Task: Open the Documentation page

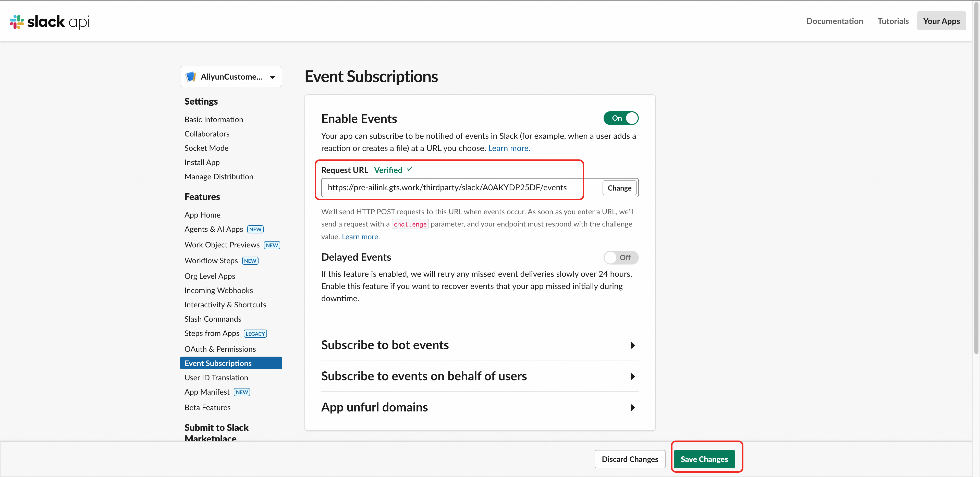Action: click(835, 21)
